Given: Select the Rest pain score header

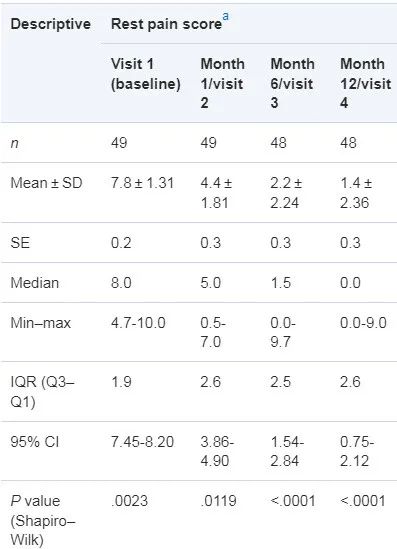Looking at the screenshot, I should click(166, 24).
